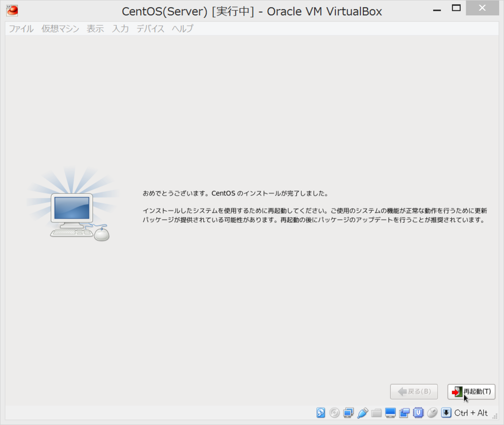Maximize the VirtualBox window
Viewport: 504px width, 425px height.
456,8
